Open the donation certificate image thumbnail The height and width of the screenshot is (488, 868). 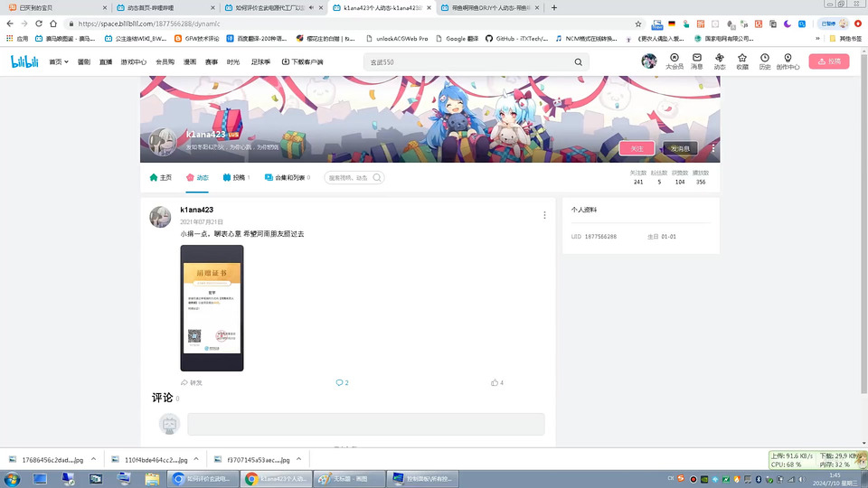212,308
